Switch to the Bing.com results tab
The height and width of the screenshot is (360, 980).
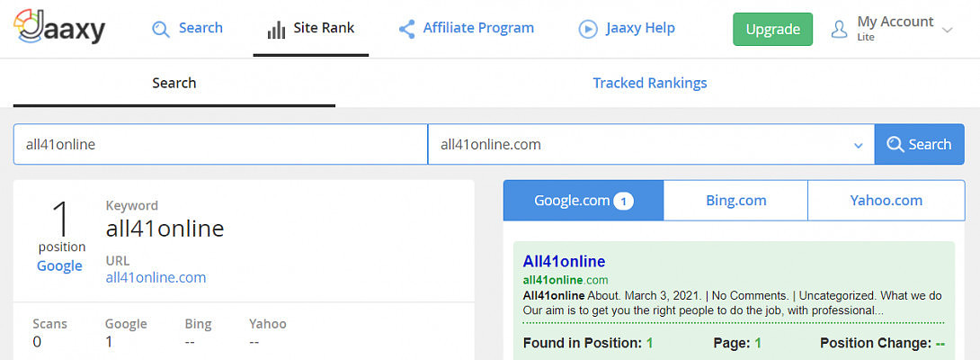tap(735, 201)
